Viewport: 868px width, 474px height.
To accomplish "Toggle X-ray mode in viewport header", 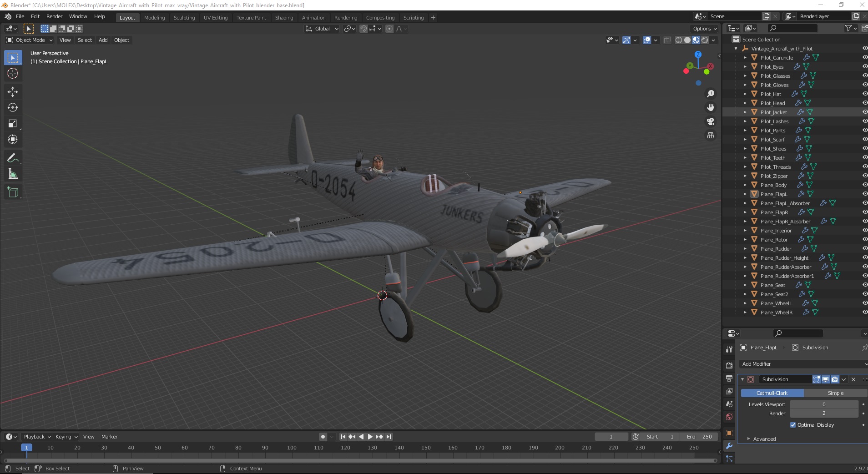I will click(667, 40).
